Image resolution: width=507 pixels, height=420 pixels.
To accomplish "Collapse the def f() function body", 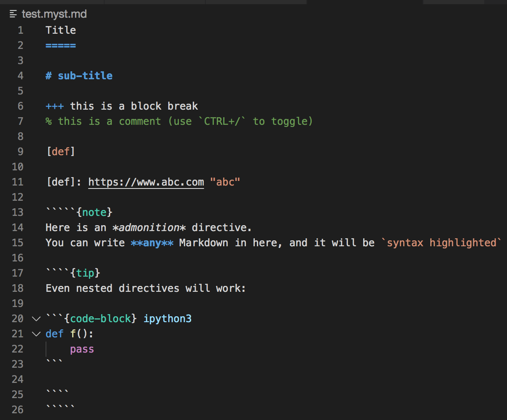I will [x=36, y=334].
